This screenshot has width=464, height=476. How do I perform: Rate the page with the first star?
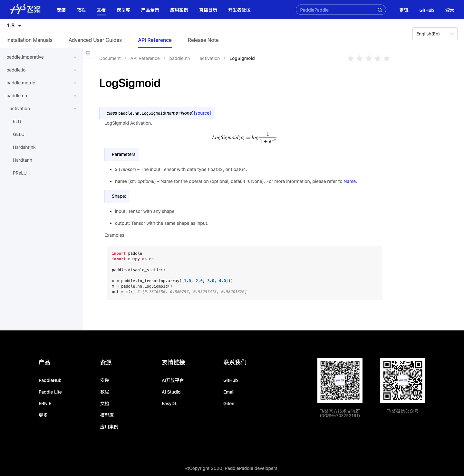351,58
